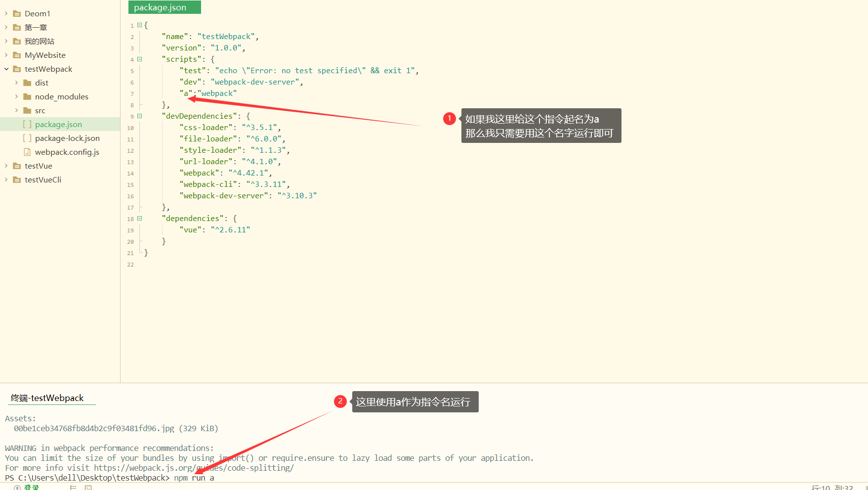Click the testVue folder icon
Screen dimensions: 868x490
pos(17,166)
